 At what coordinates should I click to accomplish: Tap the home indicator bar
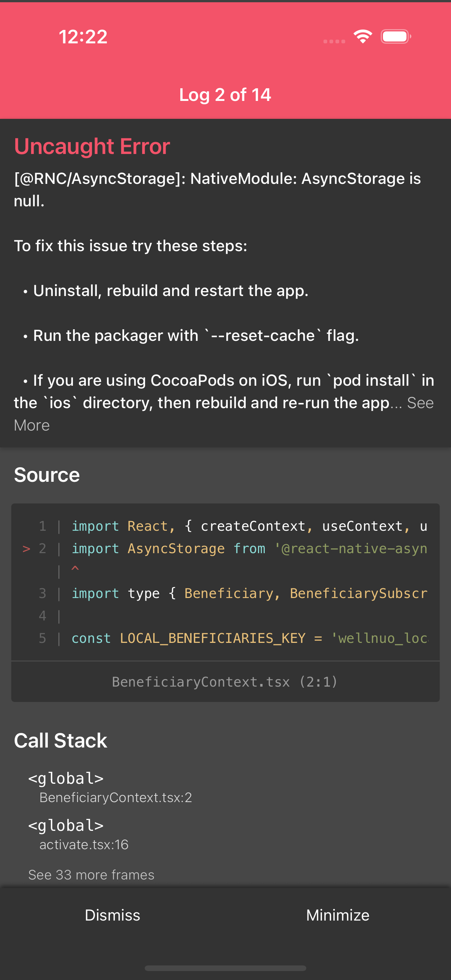point(225,968)
